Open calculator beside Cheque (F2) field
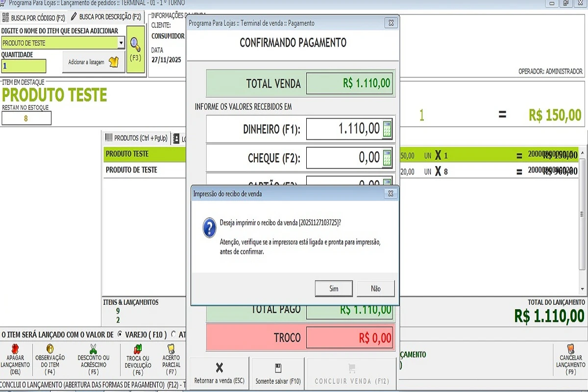 coord(387,158)
